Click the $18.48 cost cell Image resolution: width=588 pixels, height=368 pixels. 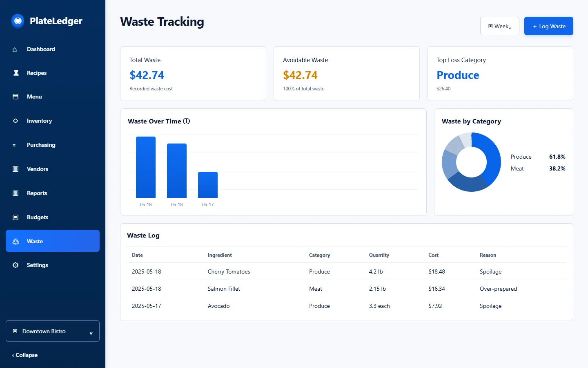point(437,272)
